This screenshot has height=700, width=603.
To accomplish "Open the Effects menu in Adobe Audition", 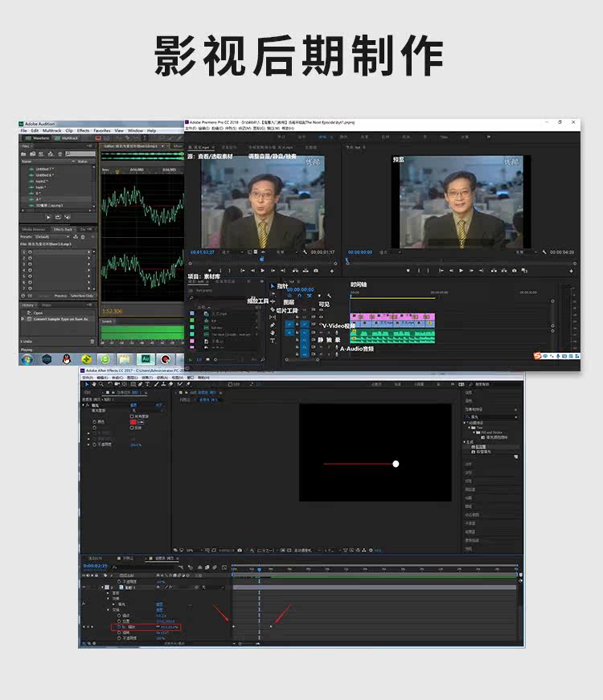I will (x=83, y=131).
